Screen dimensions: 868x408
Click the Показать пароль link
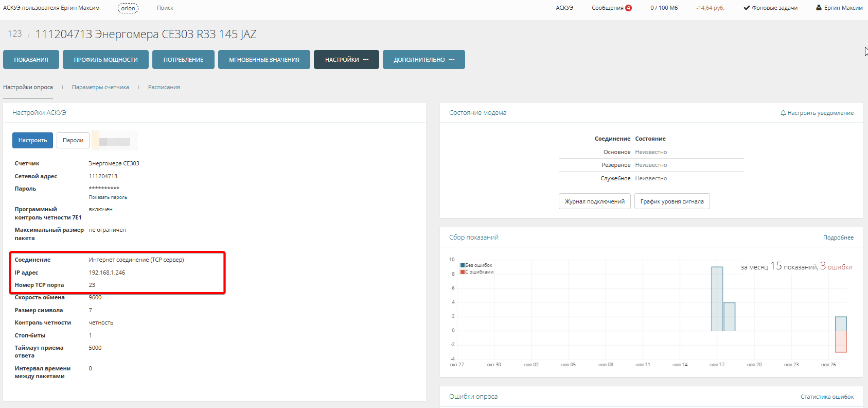pos(108,197)
